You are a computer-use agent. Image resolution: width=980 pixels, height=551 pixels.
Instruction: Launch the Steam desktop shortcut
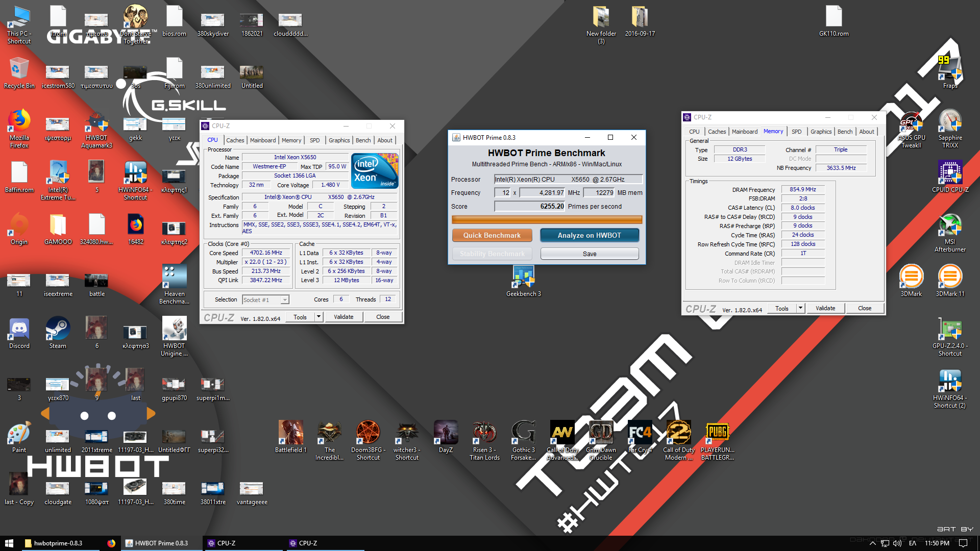coord(58,333)
